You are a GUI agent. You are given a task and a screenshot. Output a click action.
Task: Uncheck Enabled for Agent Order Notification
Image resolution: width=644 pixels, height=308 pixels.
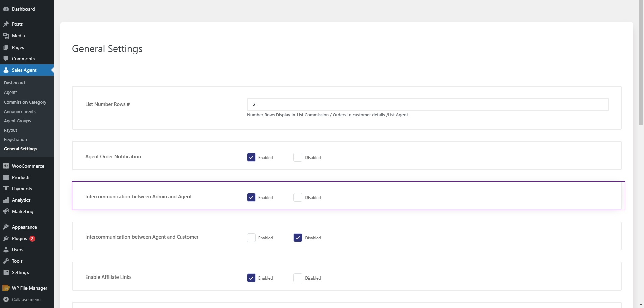coord(251,157)
